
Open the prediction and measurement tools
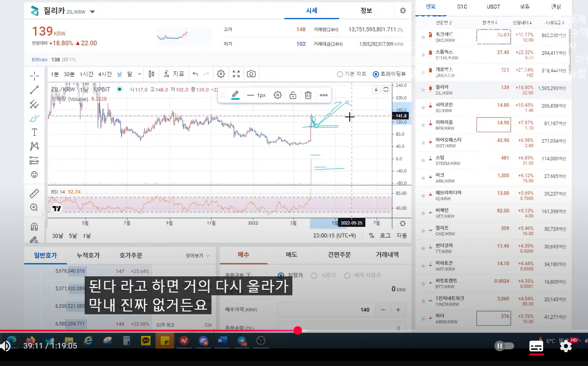(x=34, y=160)
